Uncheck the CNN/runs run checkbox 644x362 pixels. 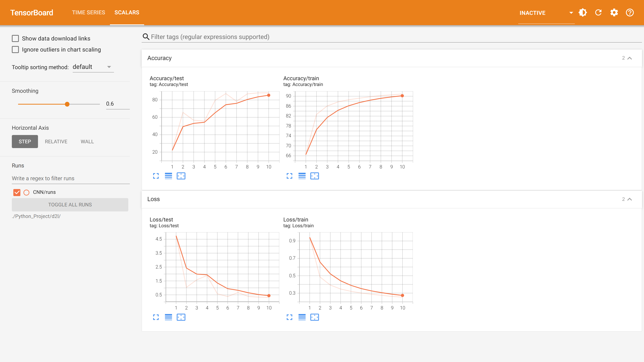[17, 192]
